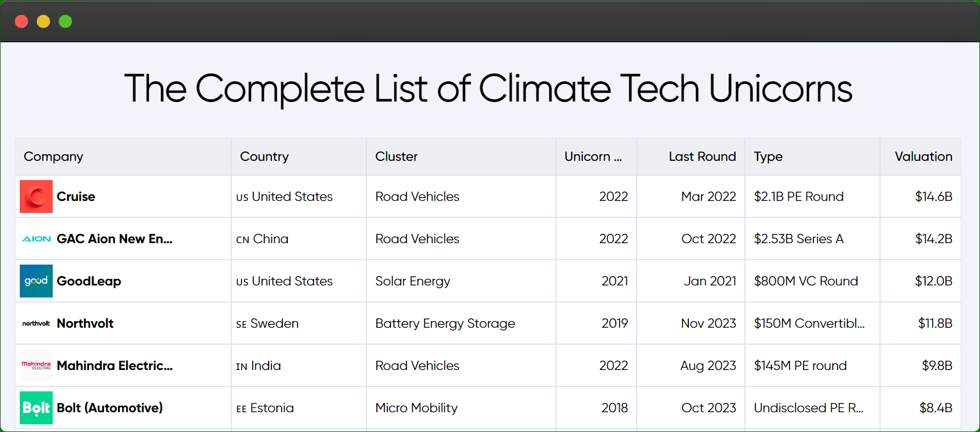Click the green Bolt logo icon
The width and height of the screenshot is (980, 432).
click(x=36, y=408)
